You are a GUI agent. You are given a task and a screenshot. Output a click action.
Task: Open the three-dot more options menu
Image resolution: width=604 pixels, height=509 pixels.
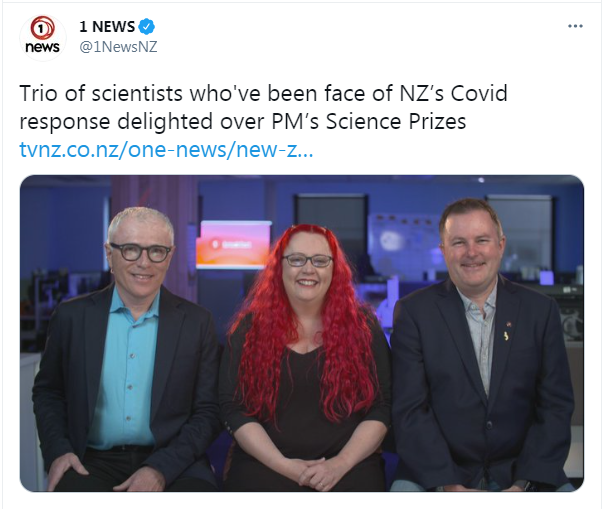tap(575, 26)
